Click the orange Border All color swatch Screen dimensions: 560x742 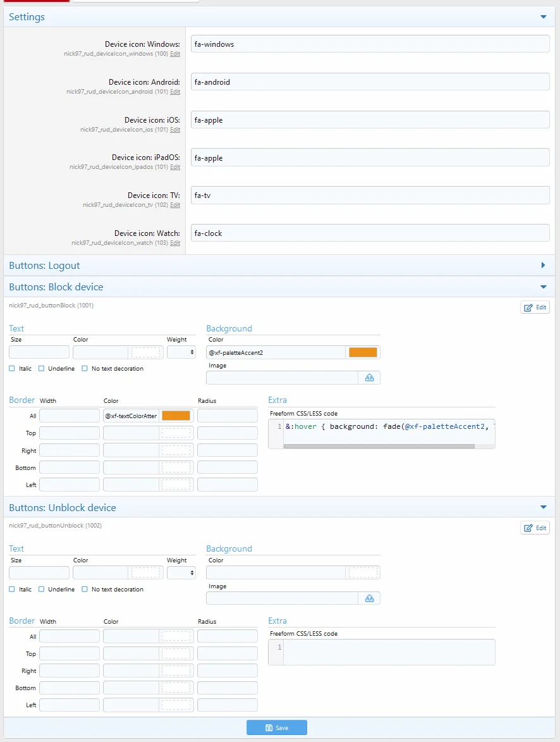[x=176, y=416]
